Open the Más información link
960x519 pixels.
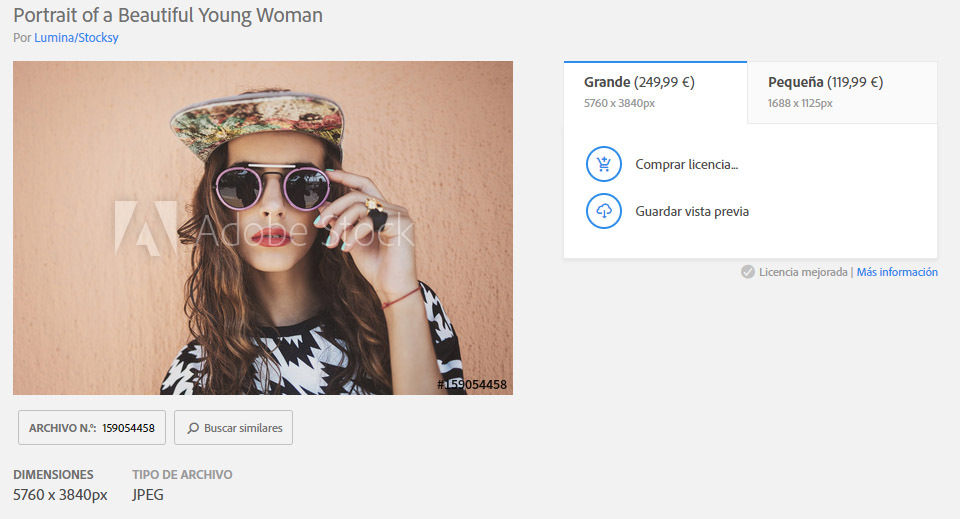click(897, 272)
